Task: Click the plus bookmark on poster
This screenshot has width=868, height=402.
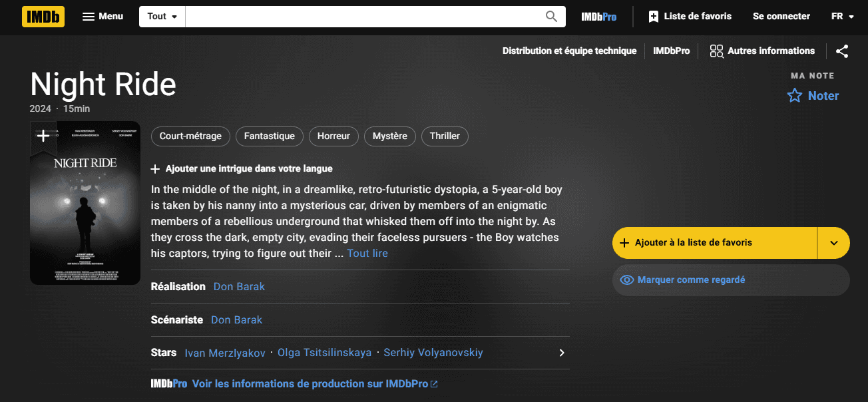Action: [43, 136]
